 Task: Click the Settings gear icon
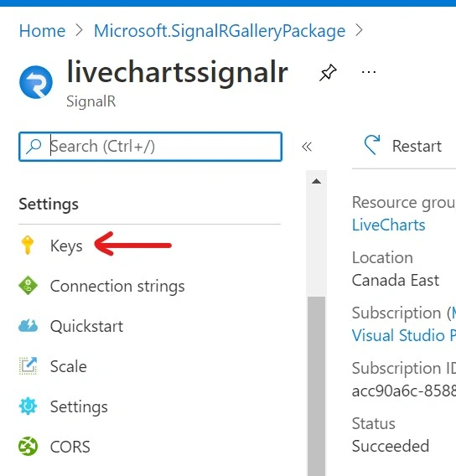click(x=28, y=406)
